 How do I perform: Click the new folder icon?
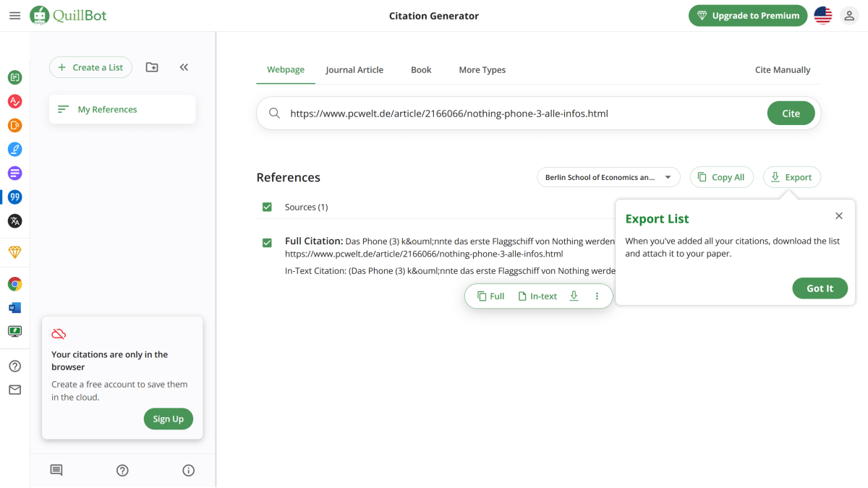[x=152, y=67]
